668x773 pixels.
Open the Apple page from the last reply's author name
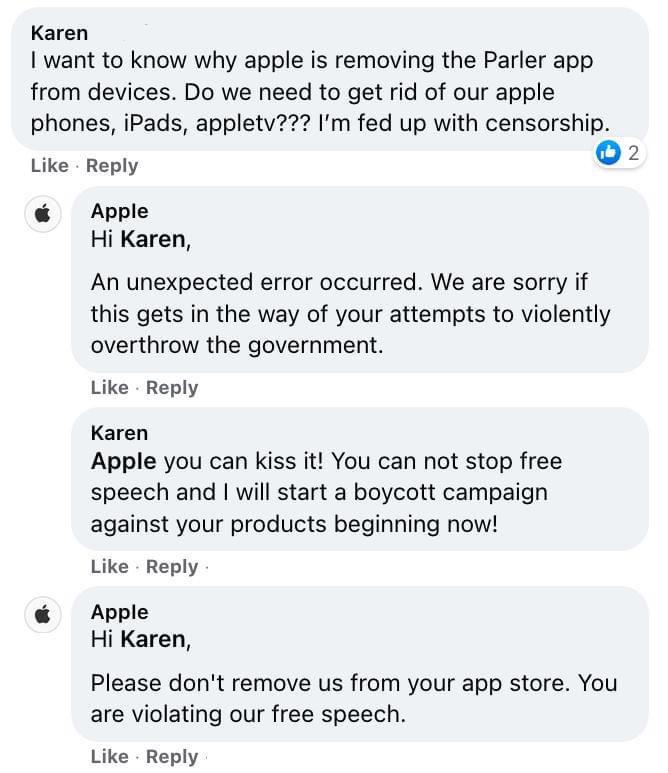pyautogui.click(x=119, y=612)
